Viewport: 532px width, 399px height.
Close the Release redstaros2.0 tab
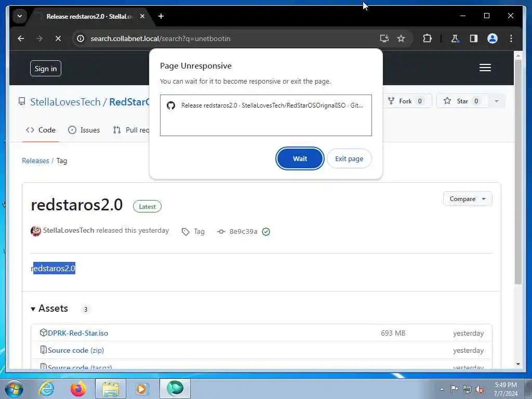click(142, 16)
